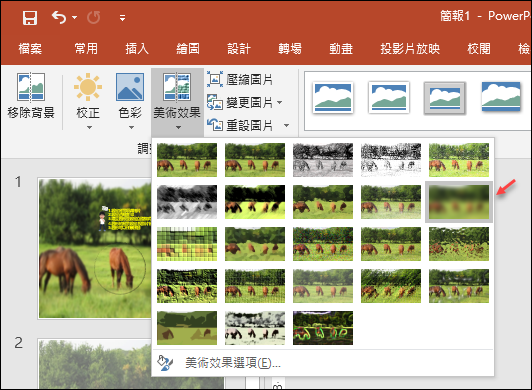Apply the mosaic bubbles effect, fourth in third row

391,244
